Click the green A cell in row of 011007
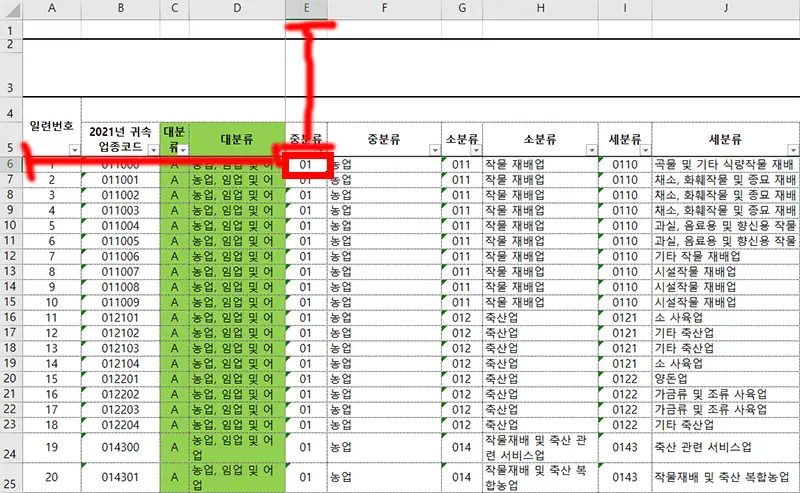The height and width of the screenshot is (493, 800). click(174, 272)
